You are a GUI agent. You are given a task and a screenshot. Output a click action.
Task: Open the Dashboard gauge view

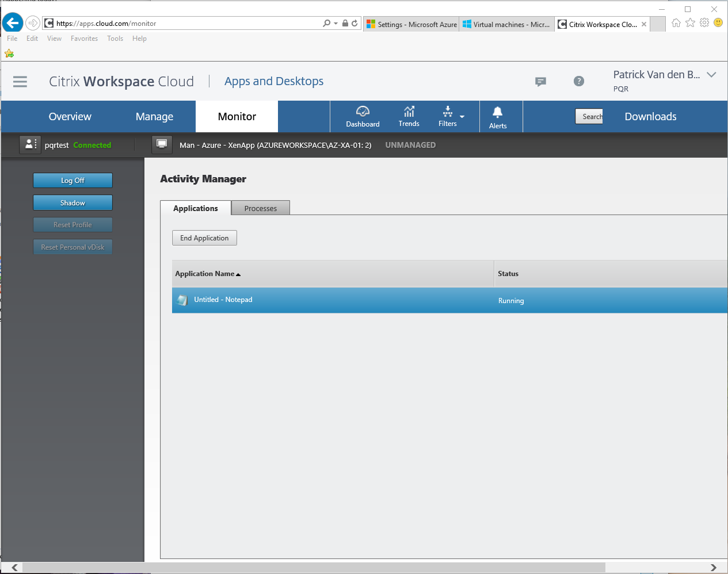[363, 116]
